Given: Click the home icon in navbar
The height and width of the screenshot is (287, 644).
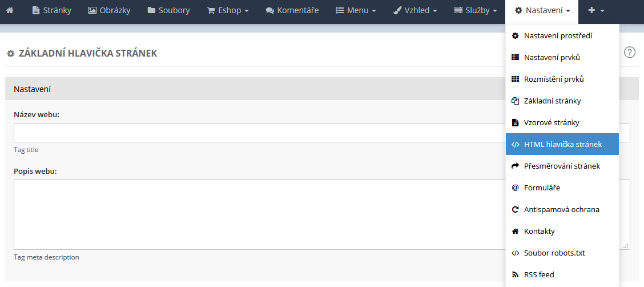Looking at the screenshot, I should 10,10.
